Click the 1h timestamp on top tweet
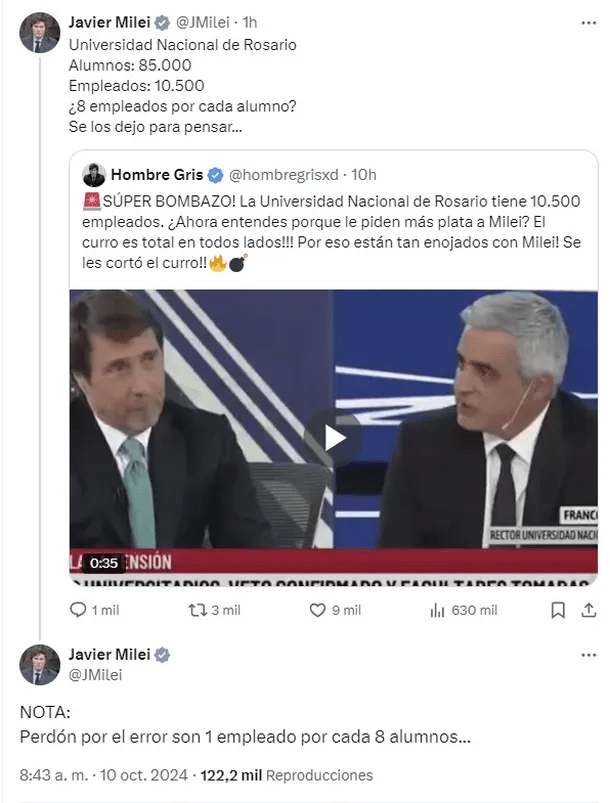Image resolution: width=610 pixels, height=803 pixels. (x=249, y=22)
